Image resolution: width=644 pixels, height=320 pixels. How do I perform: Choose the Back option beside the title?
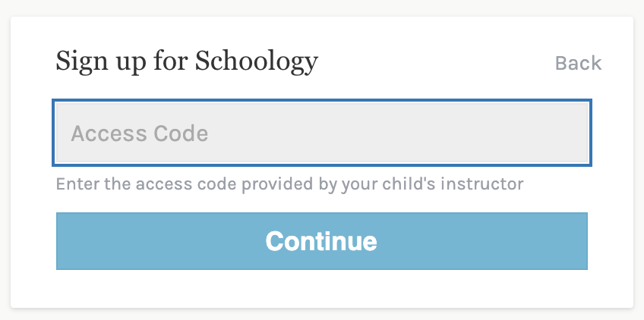coord(578,63)
